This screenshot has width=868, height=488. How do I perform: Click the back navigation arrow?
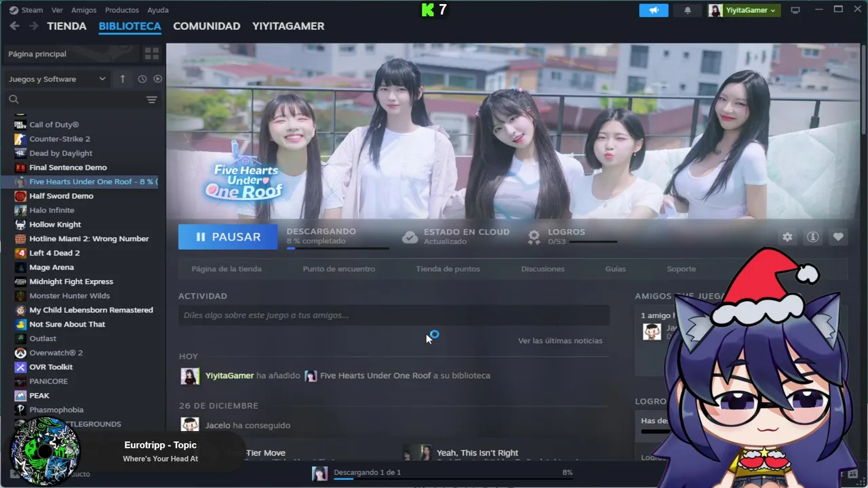click(14, 26)
